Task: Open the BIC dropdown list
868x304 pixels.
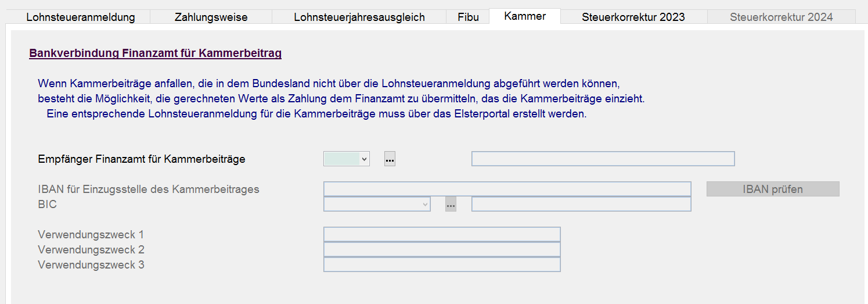Action: point(426,204)
